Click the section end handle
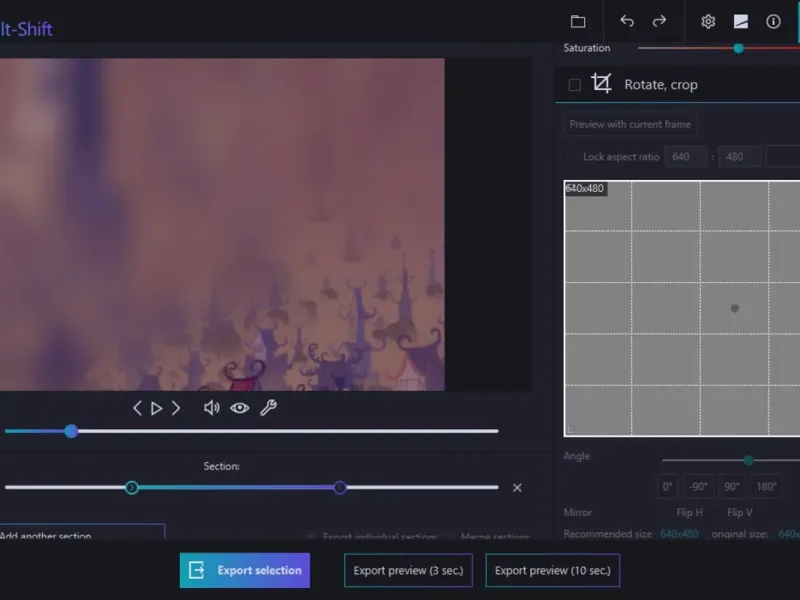This screenshot has height=600, width=800. pos(340,488)
